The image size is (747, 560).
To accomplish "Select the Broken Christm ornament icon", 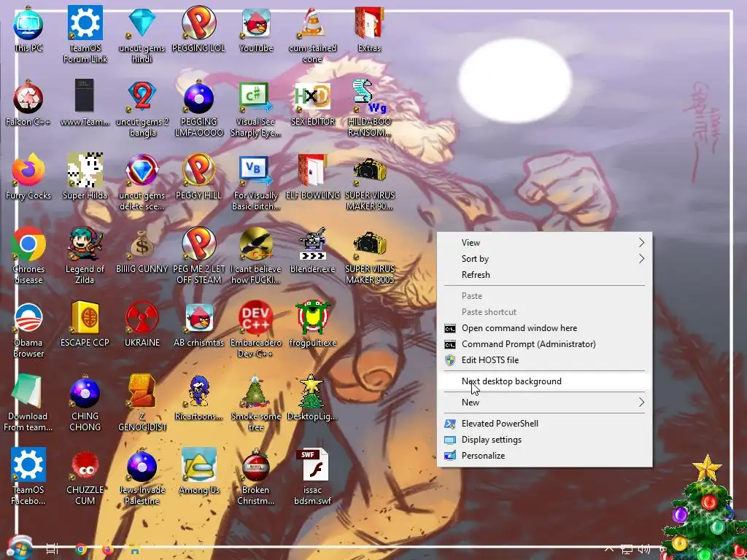I will tap(256, 477).
